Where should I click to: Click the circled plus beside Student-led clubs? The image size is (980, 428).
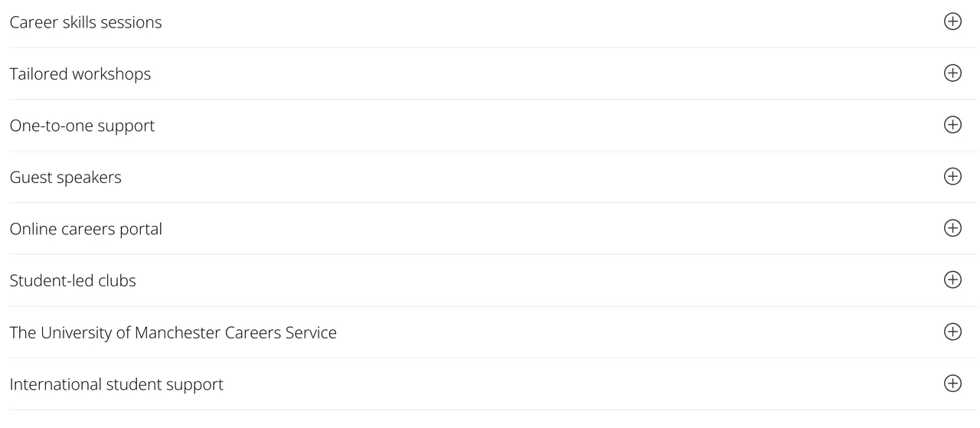pos(952,280)
